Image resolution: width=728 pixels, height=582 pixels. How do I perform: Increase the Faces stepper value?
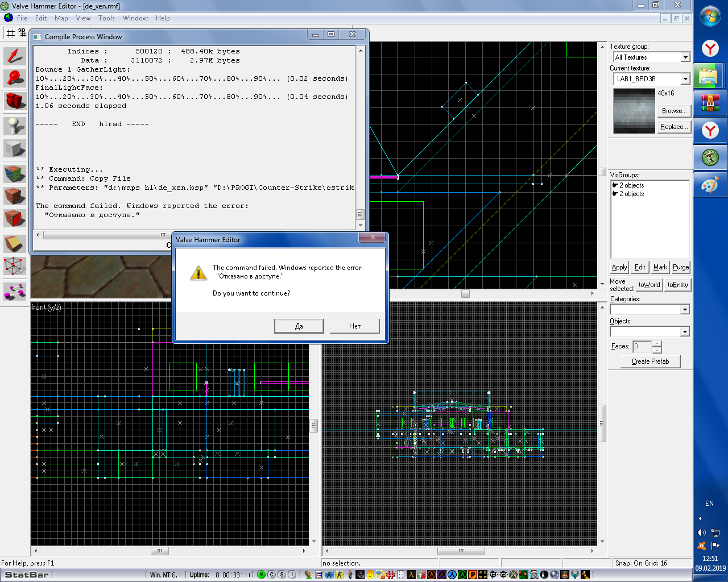pyautogui.click(x=657, y=343)
